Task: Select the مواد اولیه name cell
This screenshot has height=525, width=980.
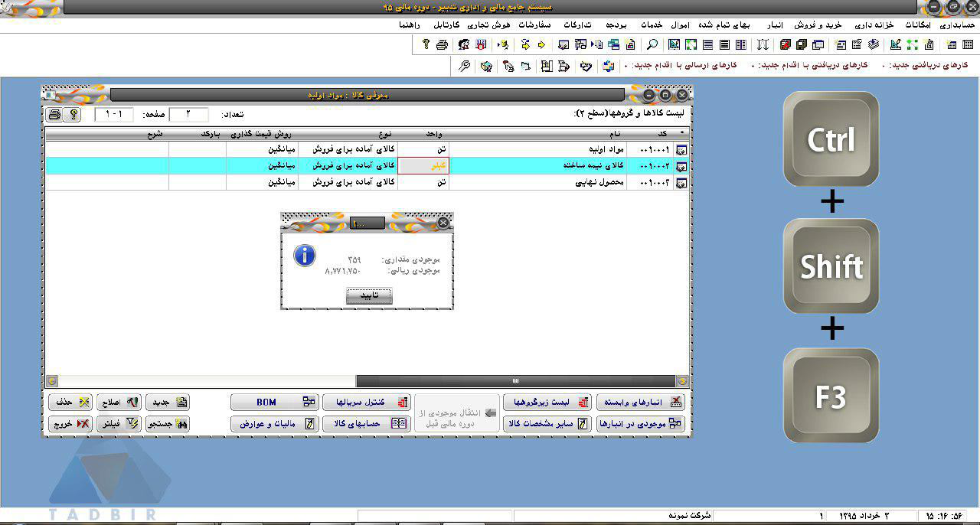Action: pos(537,149)
